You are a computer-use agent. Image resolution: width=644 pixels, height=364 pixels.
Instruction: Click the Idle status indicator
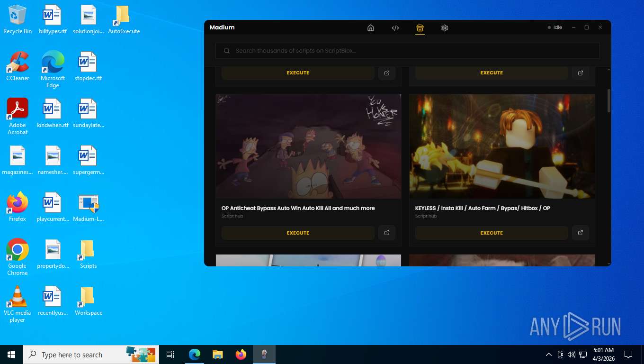pyautogui.click(x=555, y=27)
